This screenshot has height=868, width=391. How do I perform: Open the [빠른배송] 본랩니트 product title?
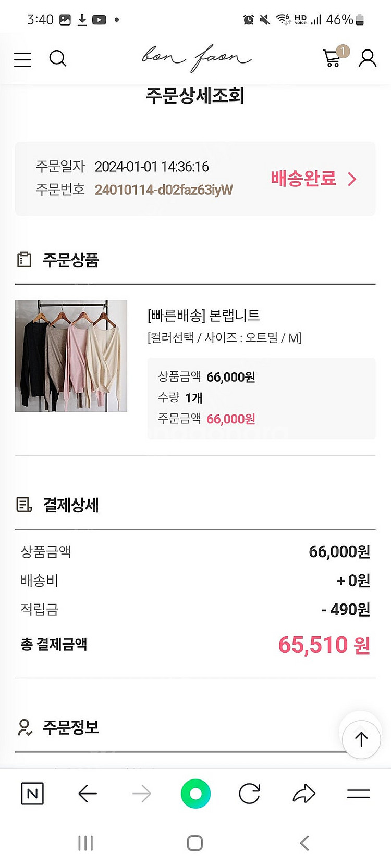(x=203, y=316)
